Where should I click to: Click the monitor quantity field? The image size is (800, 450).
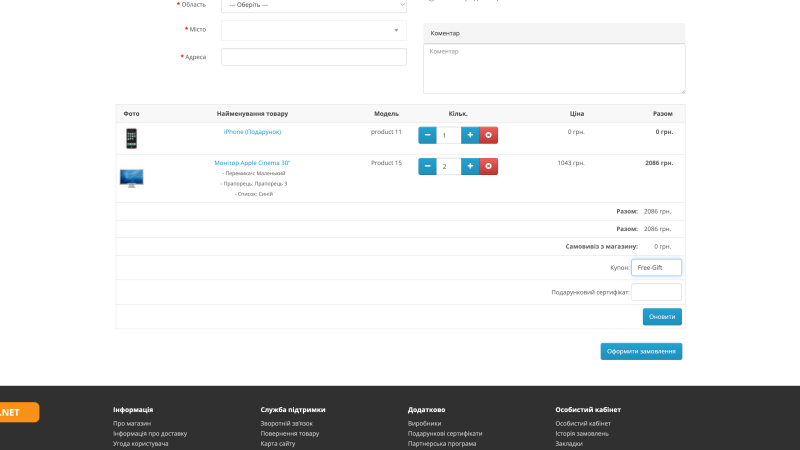(x=448, y=166)
